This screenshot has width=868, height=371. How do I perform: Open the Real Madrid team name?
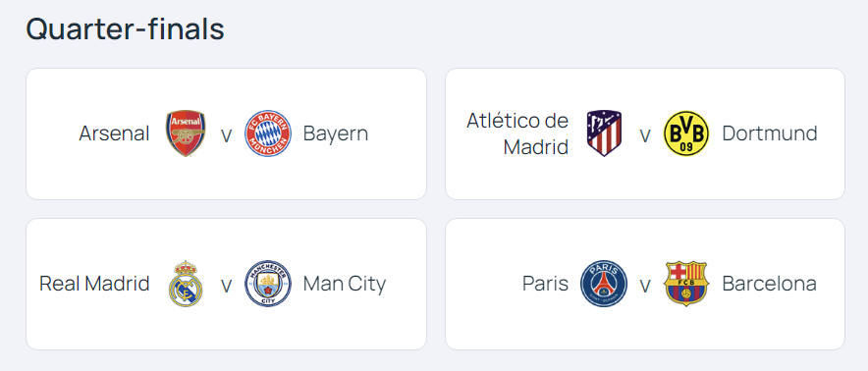click(94, 284)
